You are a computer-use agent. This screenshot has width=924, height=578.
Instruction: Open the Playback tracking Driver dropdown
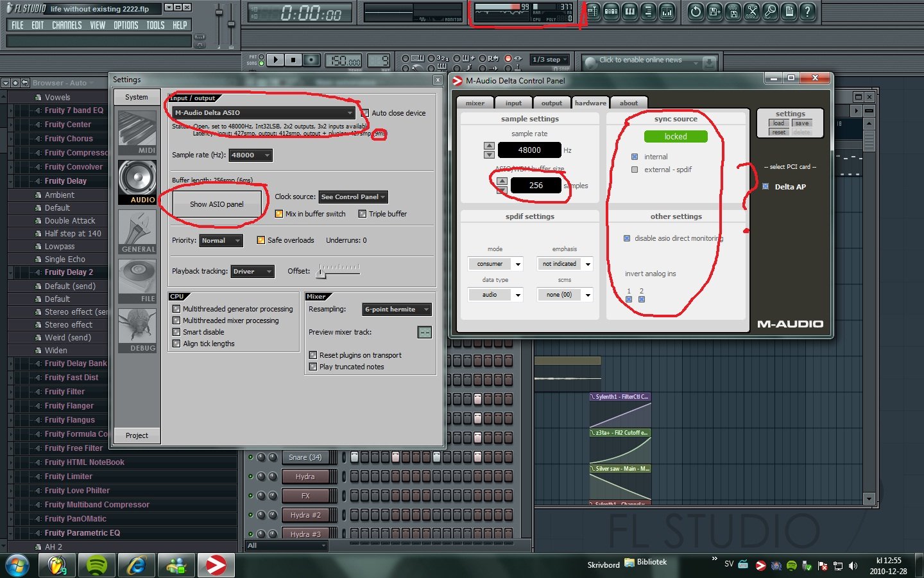coord(252,272)
